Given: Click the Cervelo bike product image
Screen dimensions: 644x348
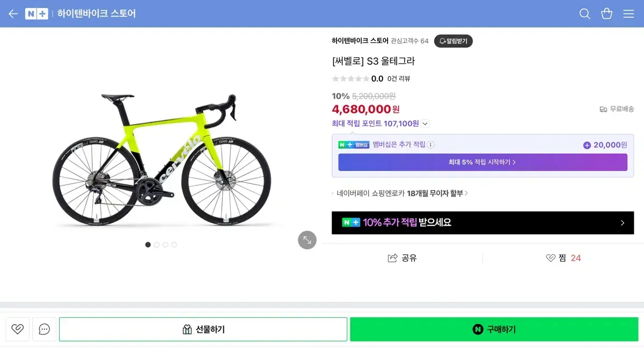Looking at the screenshot, I should click(x=161, y=161).
